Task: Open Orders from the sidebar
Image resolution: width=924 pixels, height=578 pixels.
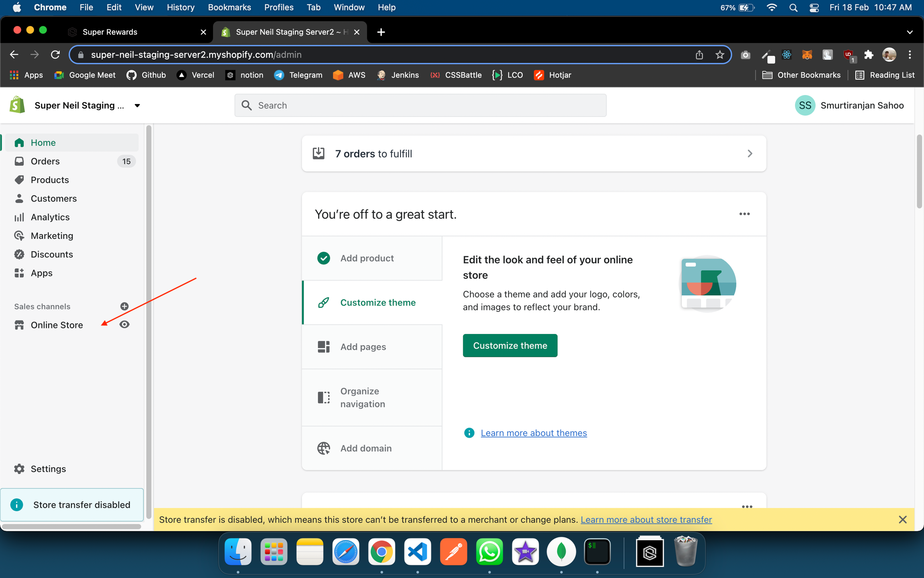Action: [x=45, y=161]
